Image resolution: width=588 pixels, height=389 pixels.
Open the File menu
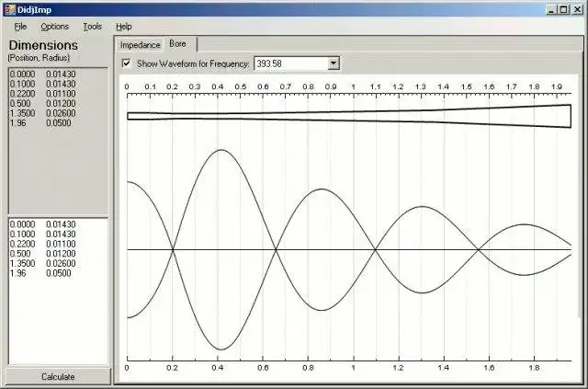coord(20,27)
